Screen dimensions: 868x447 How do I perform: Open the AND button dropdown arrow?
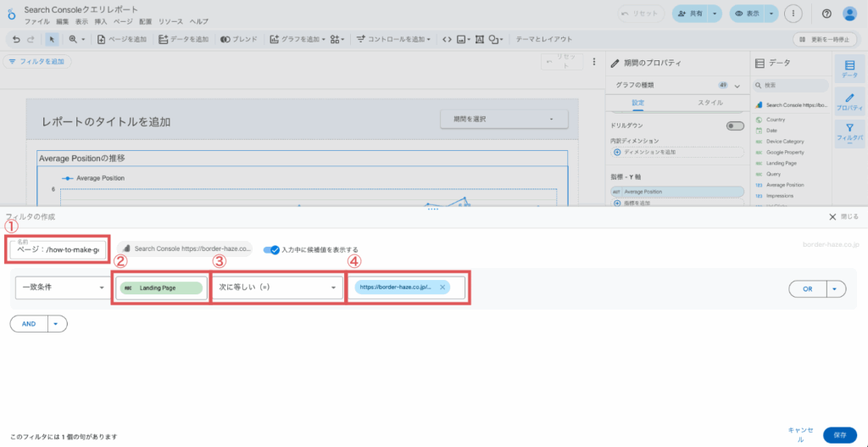pos(58,324)
